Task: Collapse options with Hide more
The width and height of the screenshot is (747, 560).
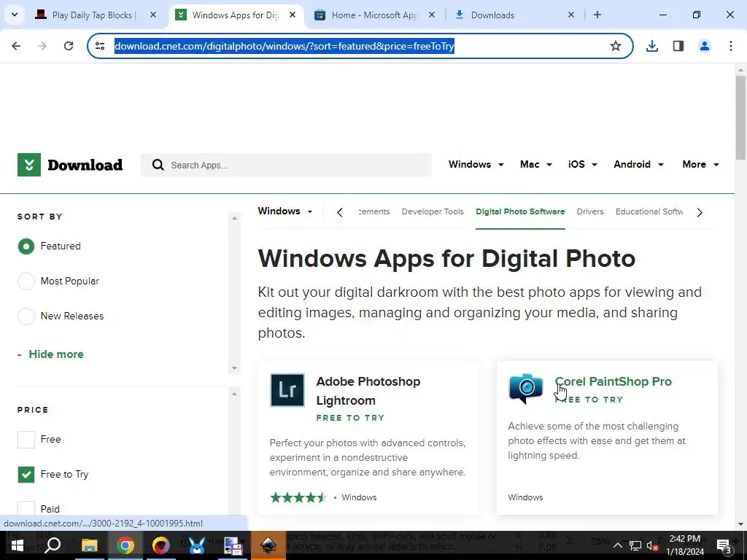Action: point(56,354)
